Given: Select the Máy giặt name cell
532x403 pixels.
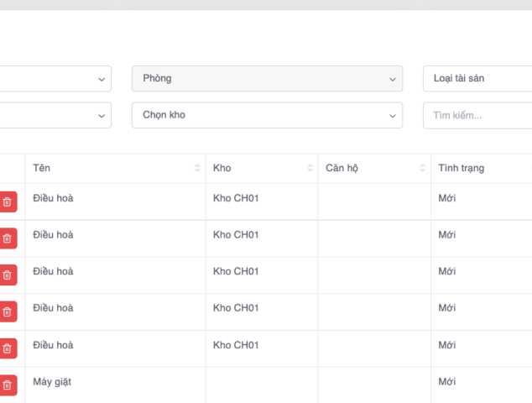Looking at the screenshot, I should pyautogui.click(x=52, y=382).
